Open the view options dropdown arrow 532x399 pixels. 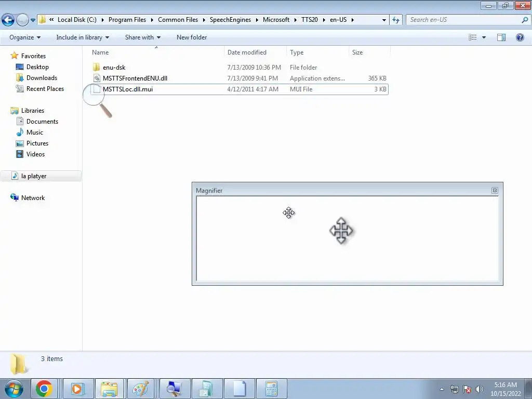pyautogui.click(x=484, y=37)
